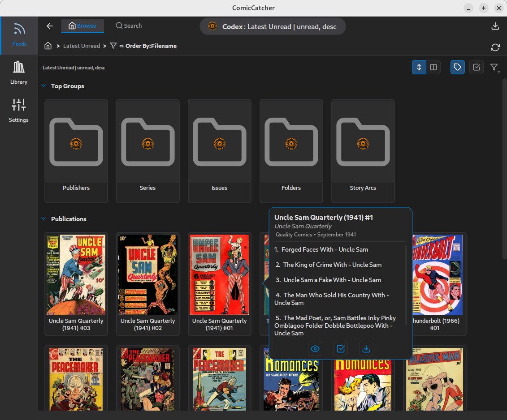Open Library in the sidebar
Screen dimensions: 507x420
click(x=19, y=73)
